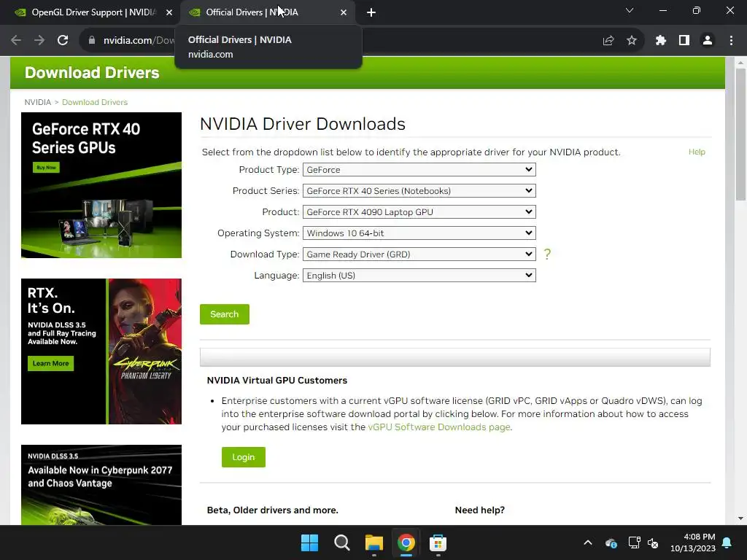Screen dimensions: 747x560
Task: Share this page via share icon
Action: (x=608, y=41)
